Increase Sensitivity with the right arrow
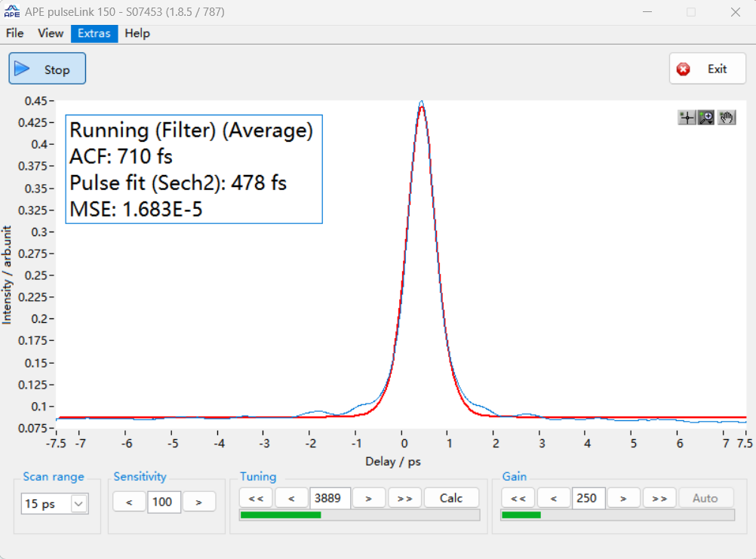Viewport: 756px width, 559px height. pos(199,502)
